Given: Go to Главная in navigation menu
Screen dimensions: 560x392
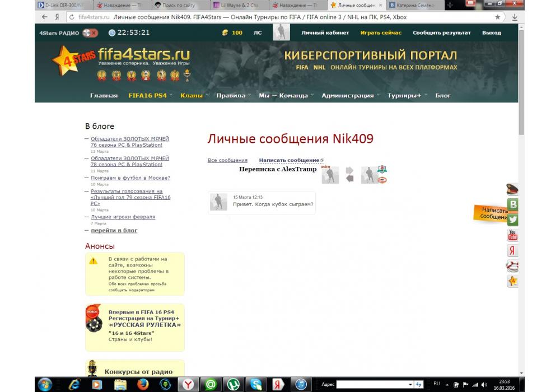Looking at the screenshot, I should point(104,95).
